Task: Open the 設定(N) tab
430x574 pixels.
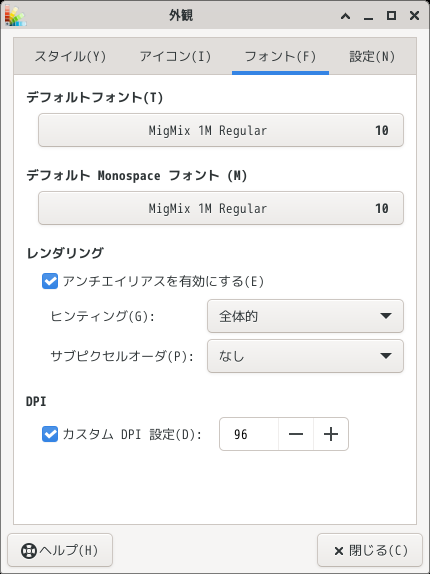Action: pyautogui.click(x=372, y=57)
